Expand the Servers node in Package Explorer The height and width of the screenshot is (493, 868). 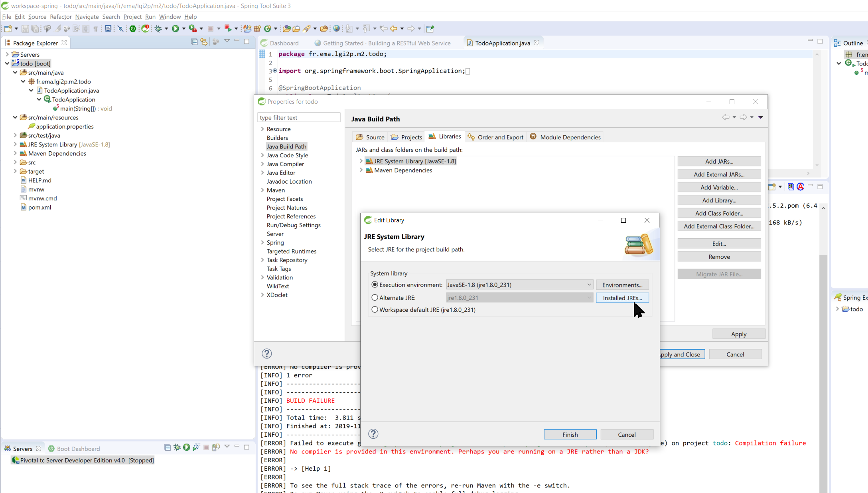(x=7, y=54)
